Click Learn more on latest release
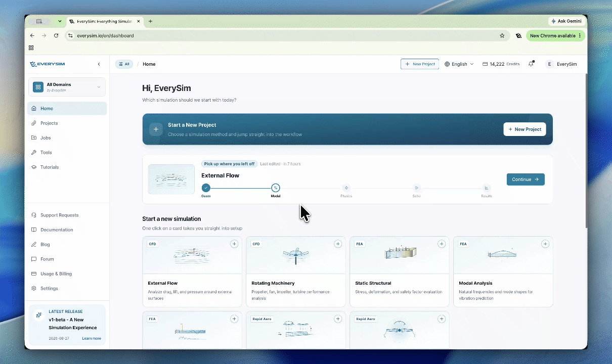Screen dimensions: 612x364 click(x=92, y=338)
